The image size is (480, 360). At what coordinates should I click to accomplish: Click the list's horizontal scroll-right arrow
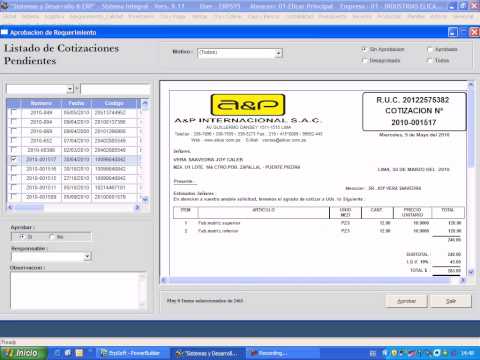point(137,207)
